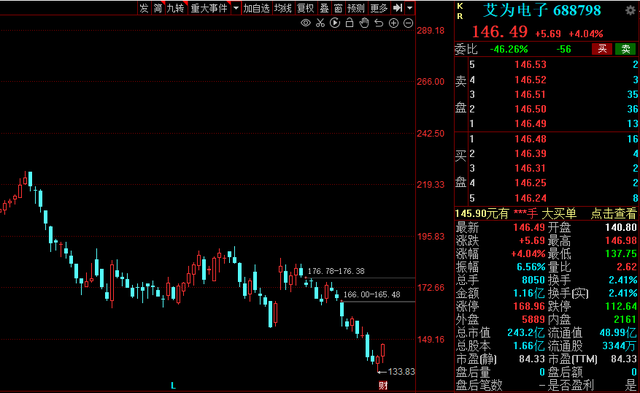This screenshot has width=640, height=393.
Task: Select the 叠 overlay button
Action: click(x=324, y=8)
